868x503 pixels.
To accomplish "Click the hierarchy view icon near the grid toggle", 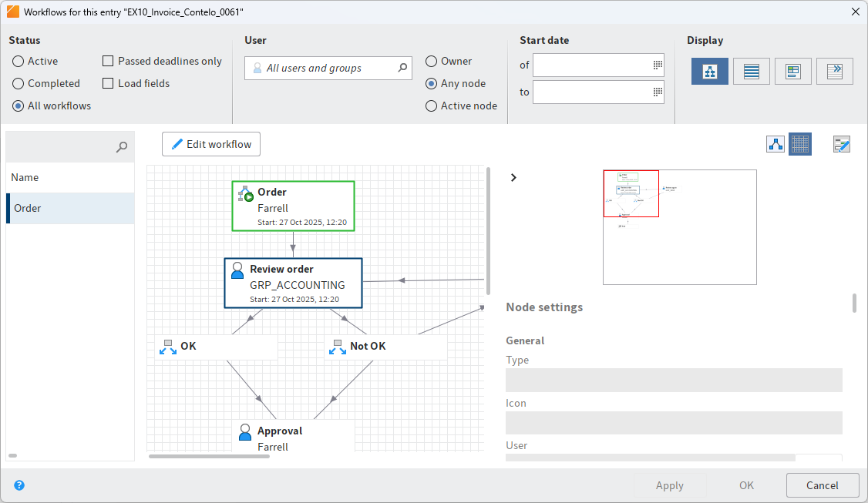I will click(775, 144).
